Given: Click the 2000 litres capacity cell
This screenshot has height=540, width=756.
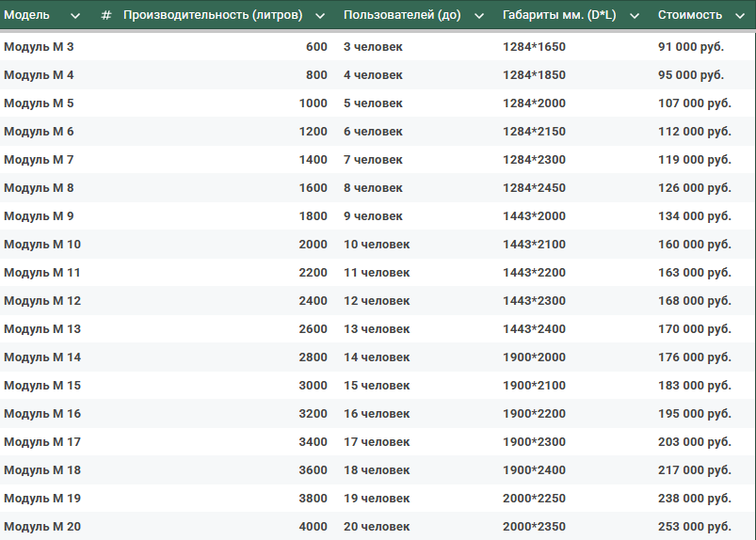Looking at the screenshot, I should point(313,245).
